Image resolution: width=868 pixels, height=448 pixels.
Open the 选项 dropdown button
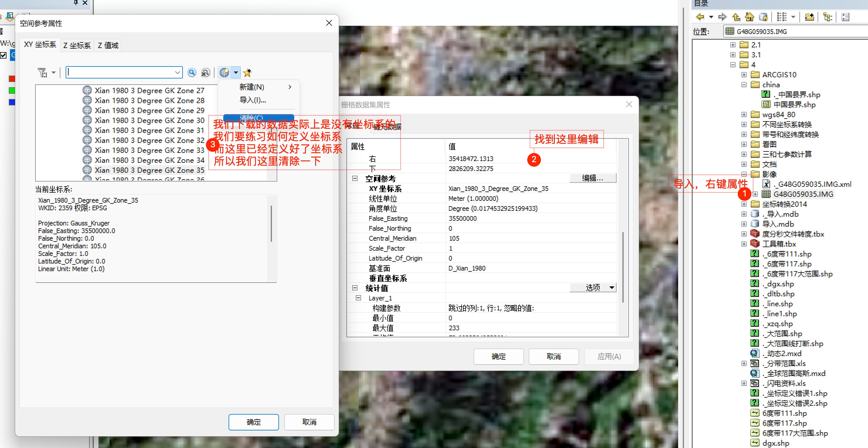pyautogui.click(x=593, y=288)
